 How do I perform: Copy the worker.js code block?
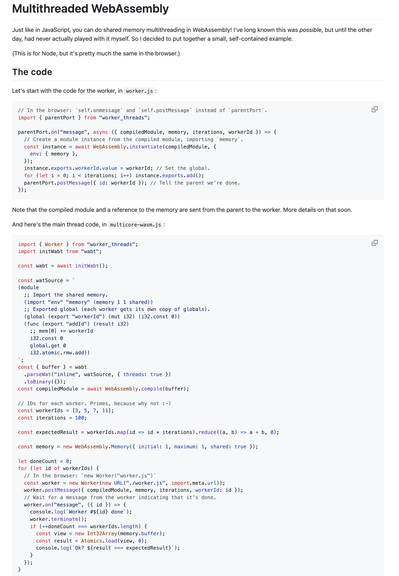point(374,109)
